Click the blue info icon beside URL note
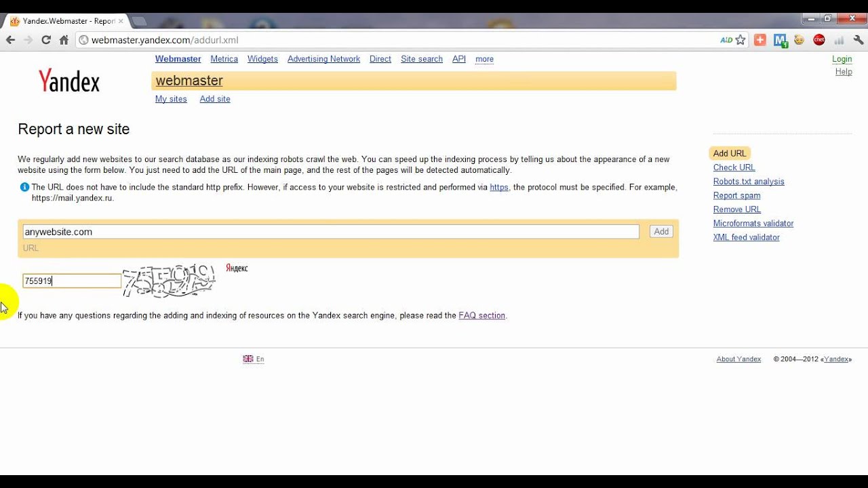The height and width of the screenshot is (488, 868). click(24, 187)
